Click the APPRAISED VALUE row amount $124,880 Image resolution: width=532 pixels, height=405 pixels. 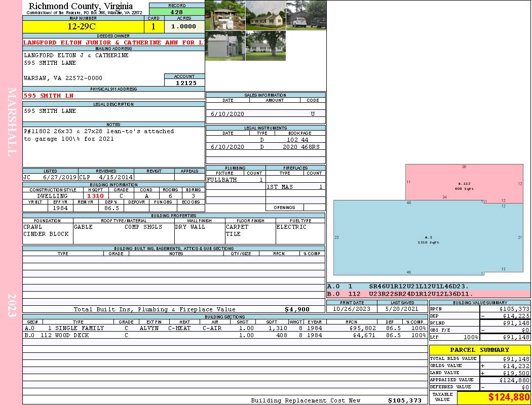pyautogui.click(x=514, y=380)
